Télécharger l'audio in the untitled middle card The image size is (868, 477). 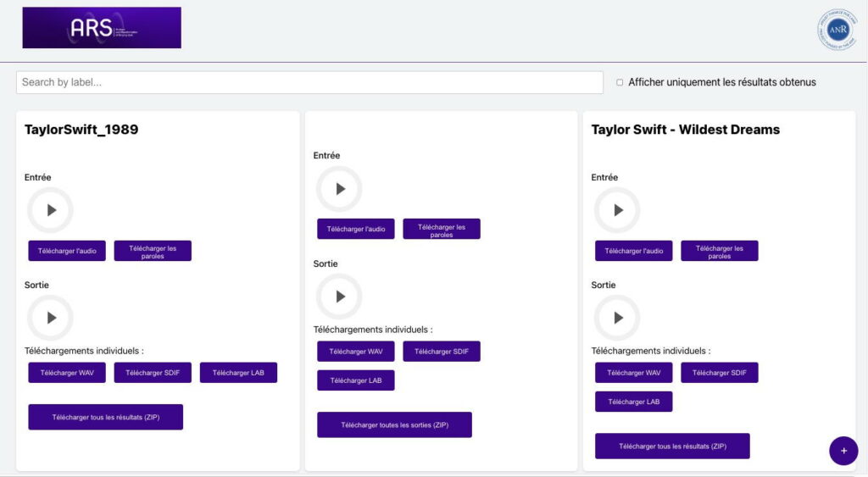pyautogui.click(x=356, y=229)
